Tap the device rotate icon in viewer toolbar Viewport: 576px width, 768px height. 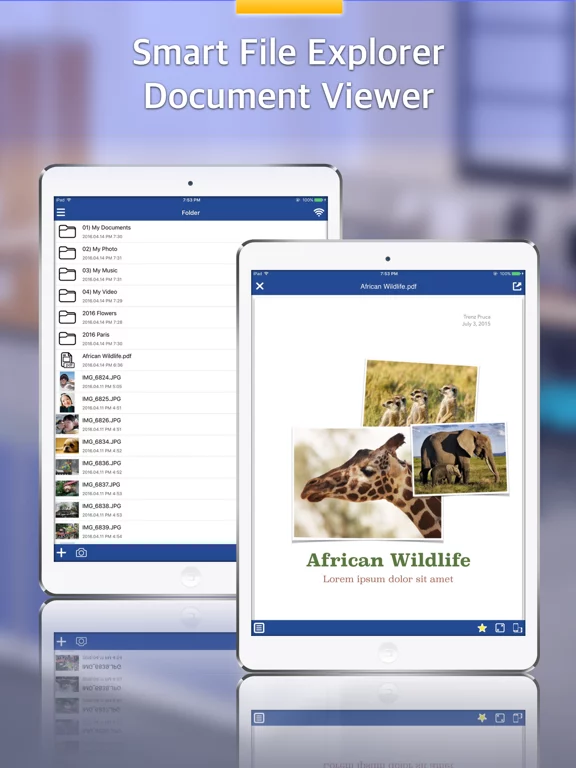click(x=517, y=627)
